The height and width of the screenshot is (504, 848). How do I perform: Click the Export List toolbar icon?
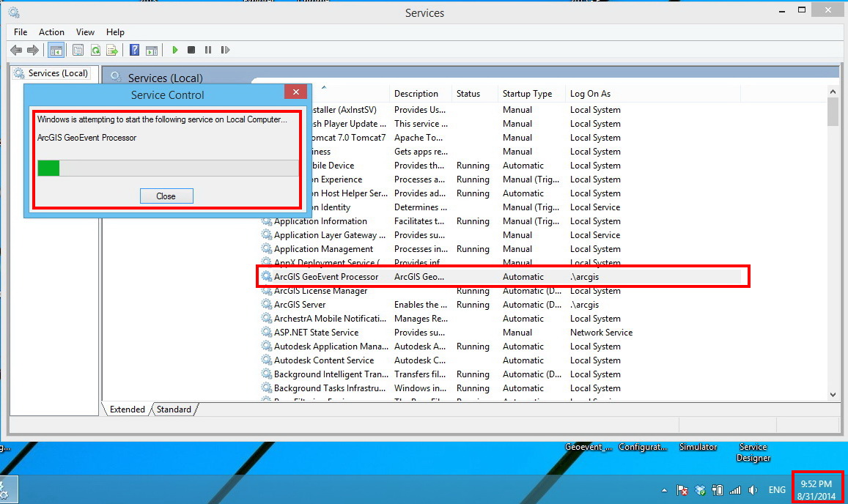coord(112,51)
